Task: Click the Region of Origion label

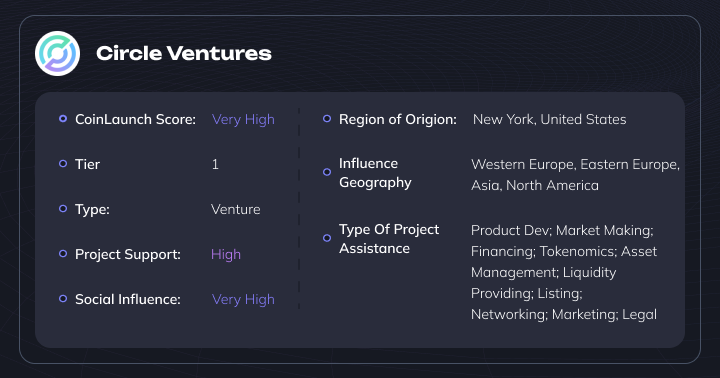Action: pyautogui.click(x=398, y=119)
